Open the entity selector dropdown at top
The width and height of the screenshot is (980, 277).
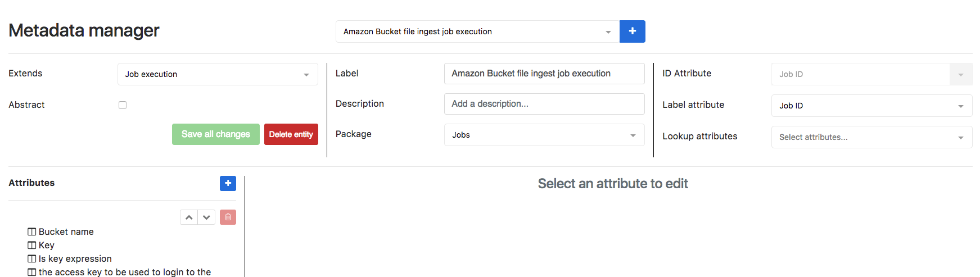(477, 31)
